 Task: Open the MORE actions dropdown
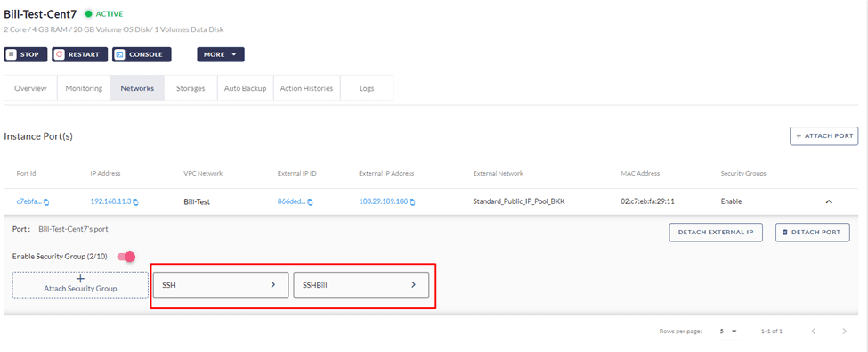click(x=220, y=54)
